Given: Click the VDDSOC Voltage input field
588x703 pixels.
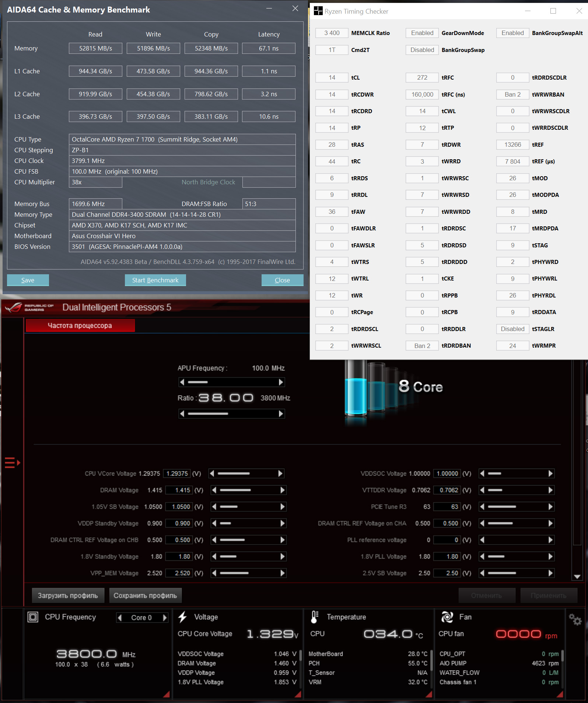Looking at the screenshot, I should click(x=447, y=473).
